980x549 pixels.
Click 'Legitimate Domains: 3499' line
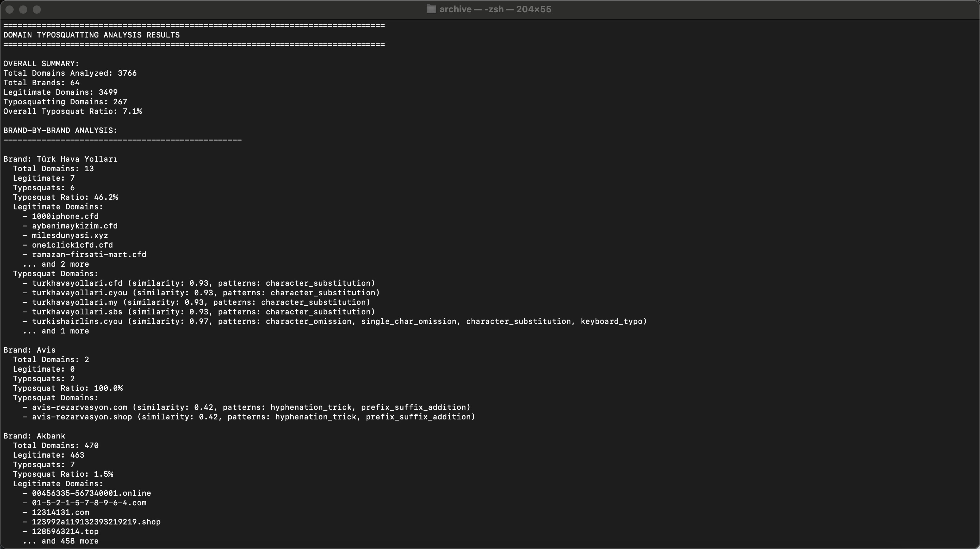point(61,92)
